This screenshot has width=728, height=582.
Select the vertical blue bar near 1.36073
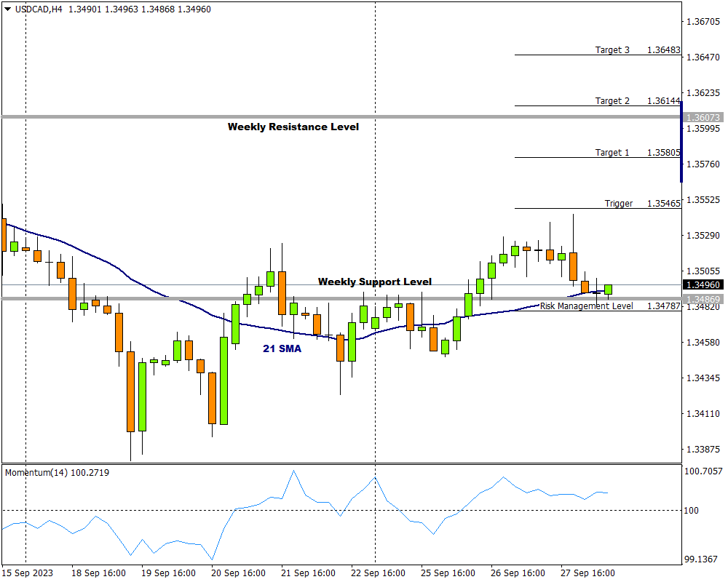coord(681,142)
